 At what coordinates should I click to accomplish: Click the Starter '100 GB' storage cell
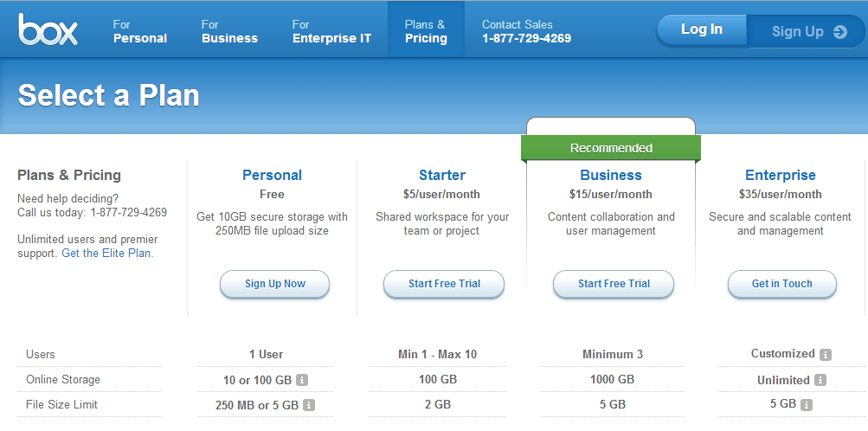click(437, 380)
